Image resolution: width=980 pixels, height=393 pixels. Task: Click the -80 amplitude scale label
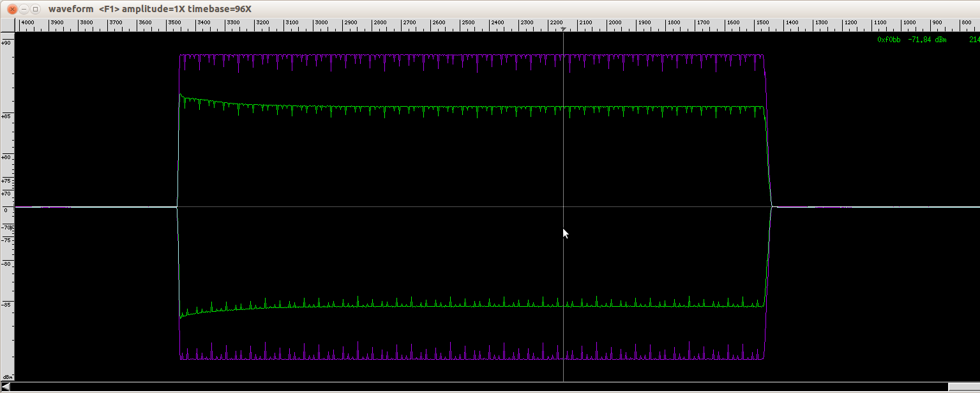pos(6,264)
